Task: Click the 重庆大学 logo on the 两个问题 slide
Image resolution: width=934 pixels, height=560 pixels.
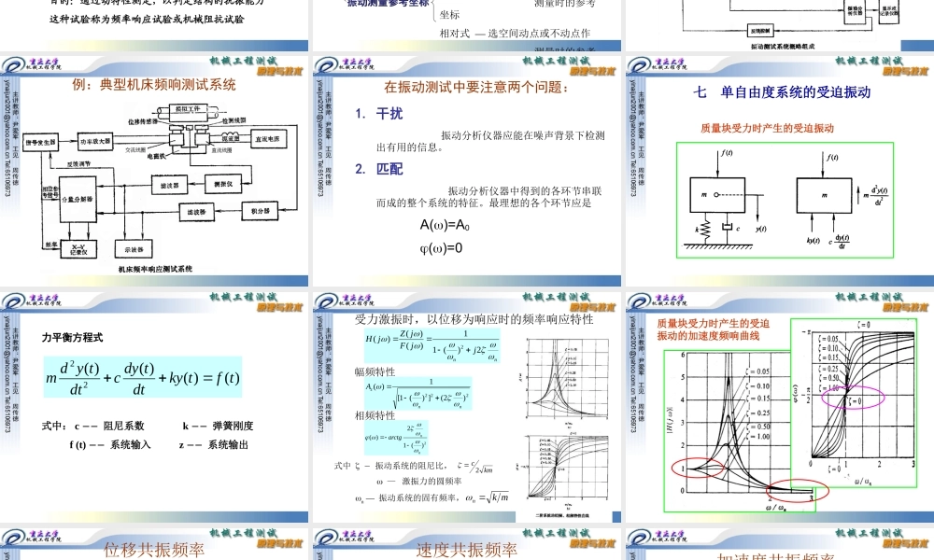Action: (344, 65)
